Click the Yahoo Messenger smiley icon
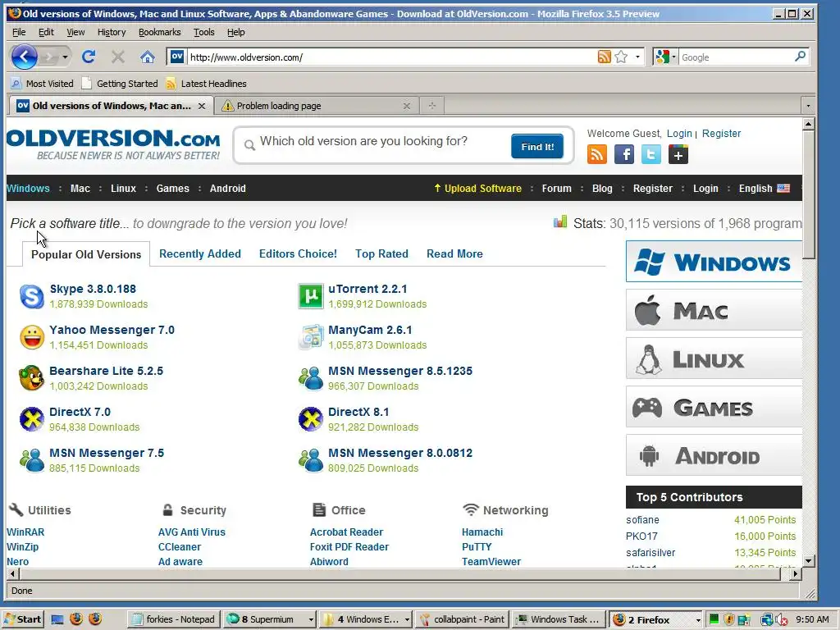The height and width of the screenshot is (630, 840). pos(32,337)
